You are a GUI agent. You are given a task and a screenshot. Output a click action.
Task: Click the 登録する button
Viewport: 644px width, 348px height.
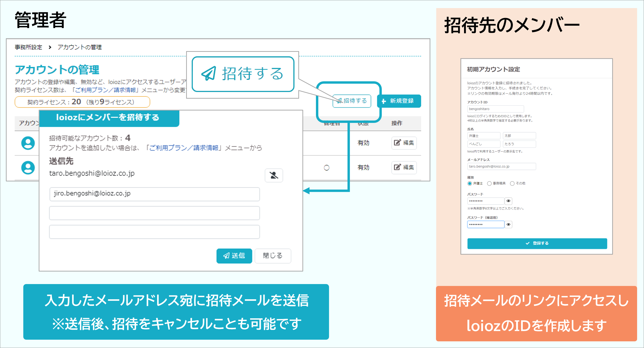coord(537,243)
